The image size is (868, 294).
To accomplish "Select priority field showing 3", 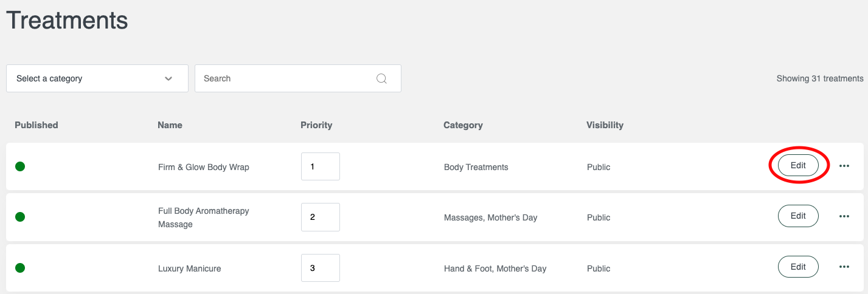I will coord(321,268).
